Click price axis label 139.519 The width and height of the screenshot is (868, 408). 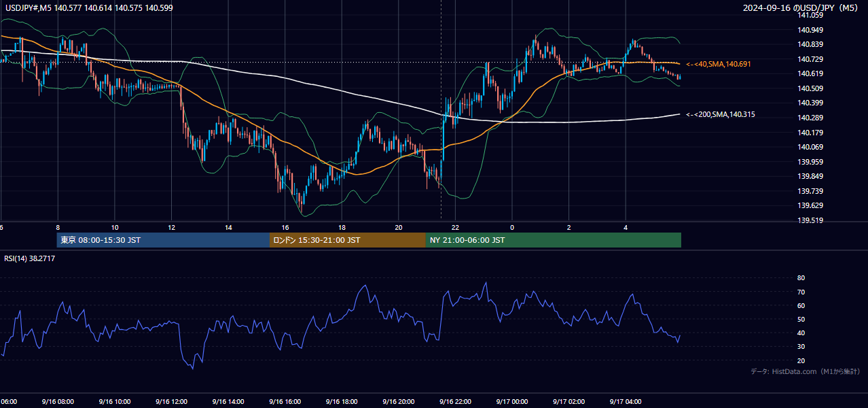pyautogui.click(x=810, y=220)
